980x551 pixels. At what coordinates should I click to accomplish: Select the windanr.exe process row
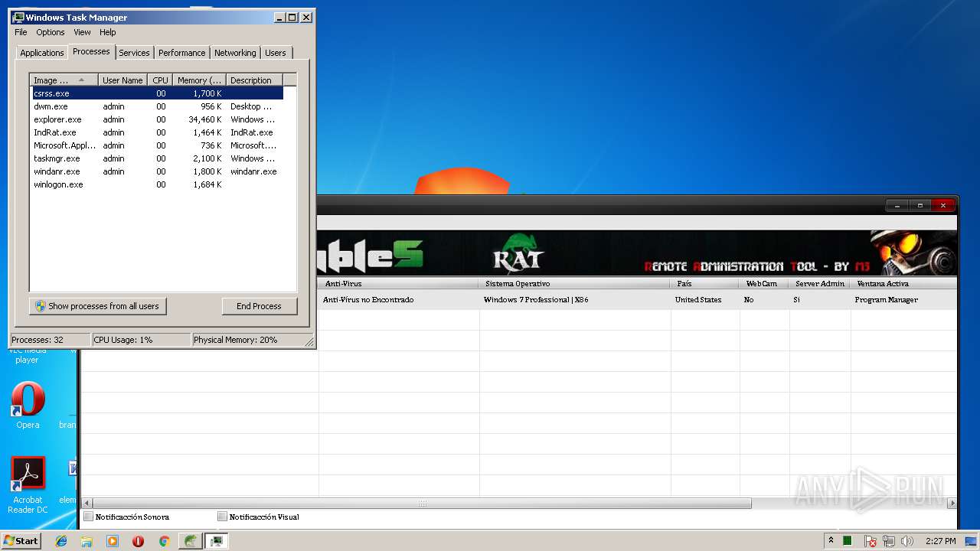tap(157, 171)
